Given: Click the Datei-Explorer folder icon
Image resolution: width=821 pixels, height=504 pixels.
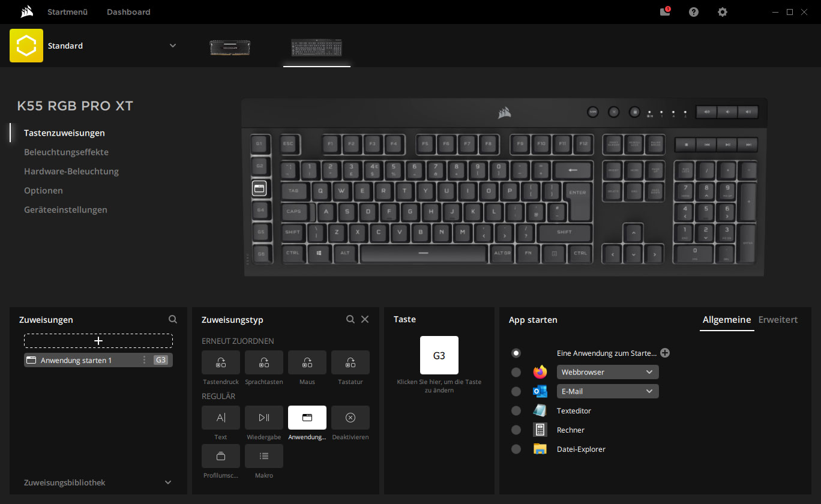Looking at the screenshot, I should [x=540, y=449].
